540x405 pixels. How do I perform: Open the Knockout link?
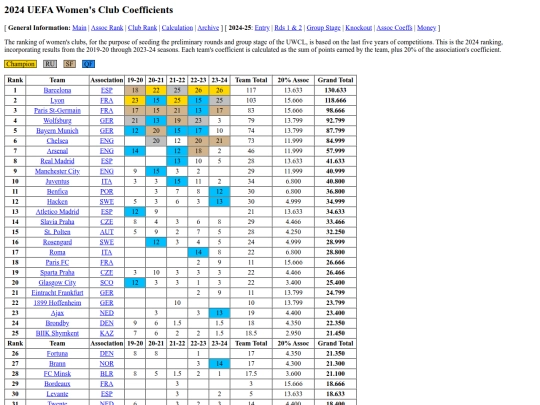pos(359,28)
